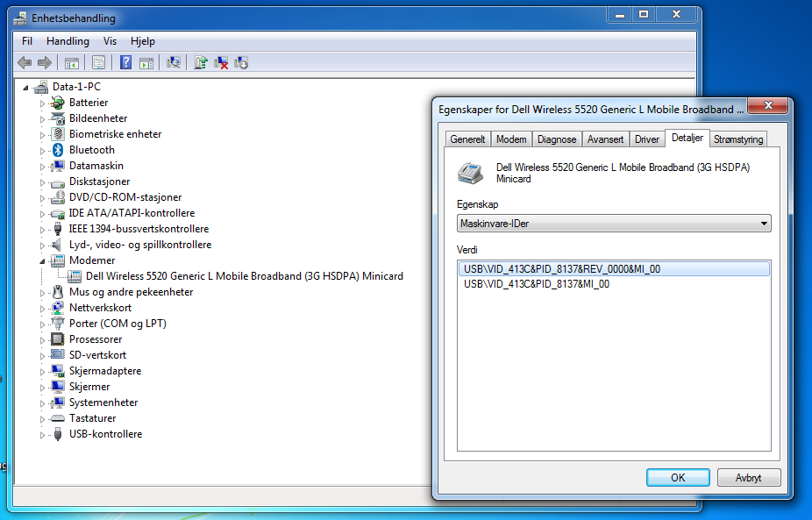Expand the Systemenheter node
This screenshot has height=520, width=812.
tap(42, 403)
